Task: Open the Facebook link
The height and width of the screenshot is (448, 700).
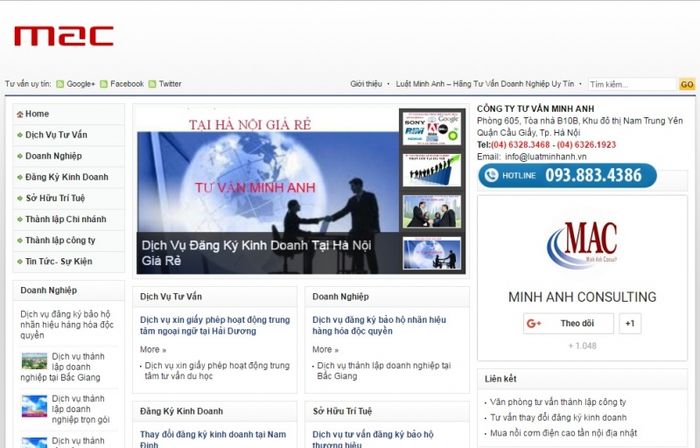Action: pyautogui.click(x=127, y=84)
